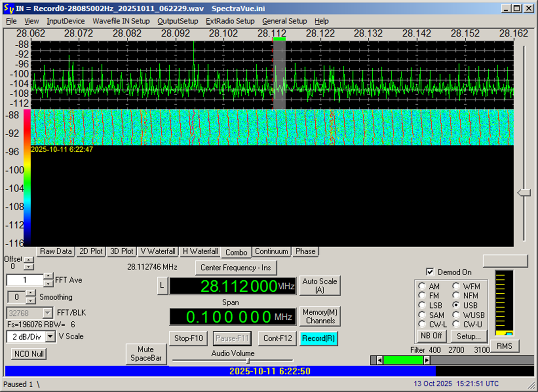Switch to the 3D Plot display tab
Screen dimensions: 538x392
pos(121,251)
